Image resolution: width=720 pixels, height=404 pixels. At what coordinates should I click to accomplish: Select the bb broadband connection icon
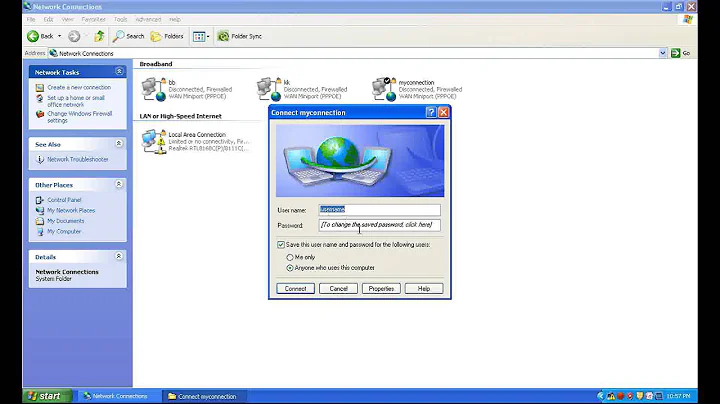point(154,89)
